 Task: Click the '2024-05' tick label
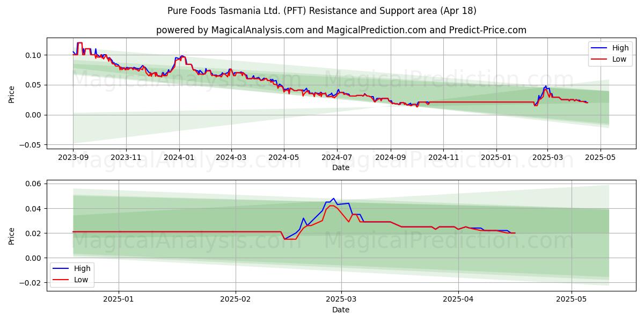(x=284, y=157)
